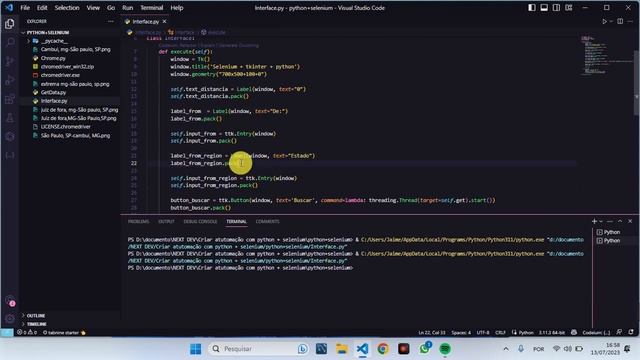Click the code minimap
This screenshot has height=360, width=640.
(606, 56)
